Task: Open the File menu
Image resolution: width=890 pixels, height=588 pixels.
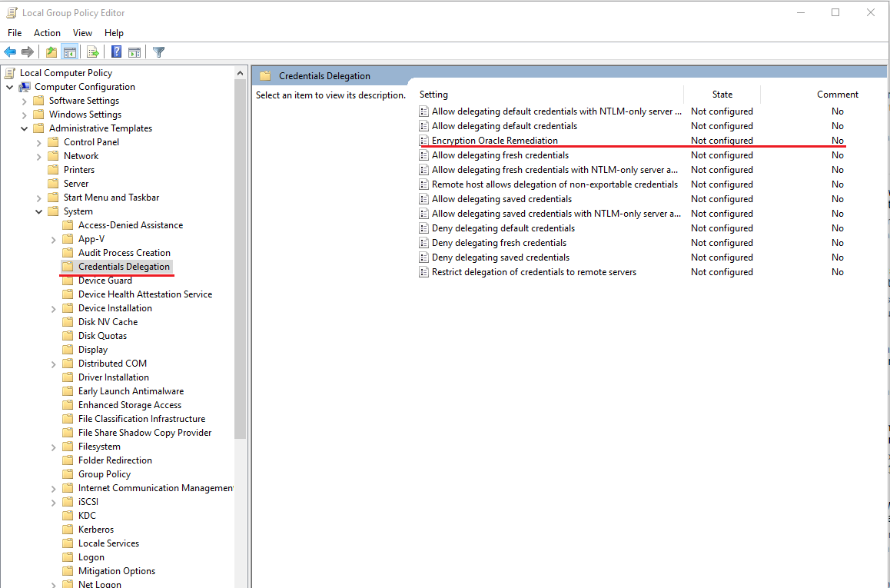Action: pyautogui.click(x=14, y=32)
